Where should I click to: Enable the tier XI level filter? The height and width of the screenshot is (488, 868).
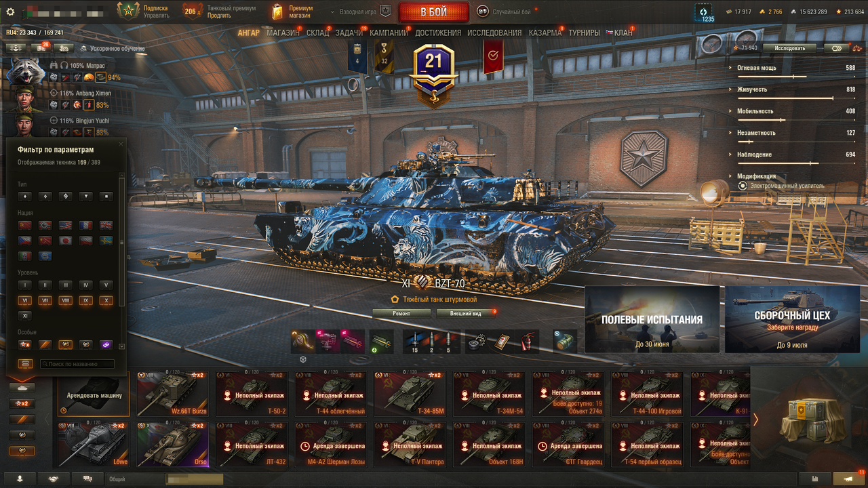click(25, 316)
